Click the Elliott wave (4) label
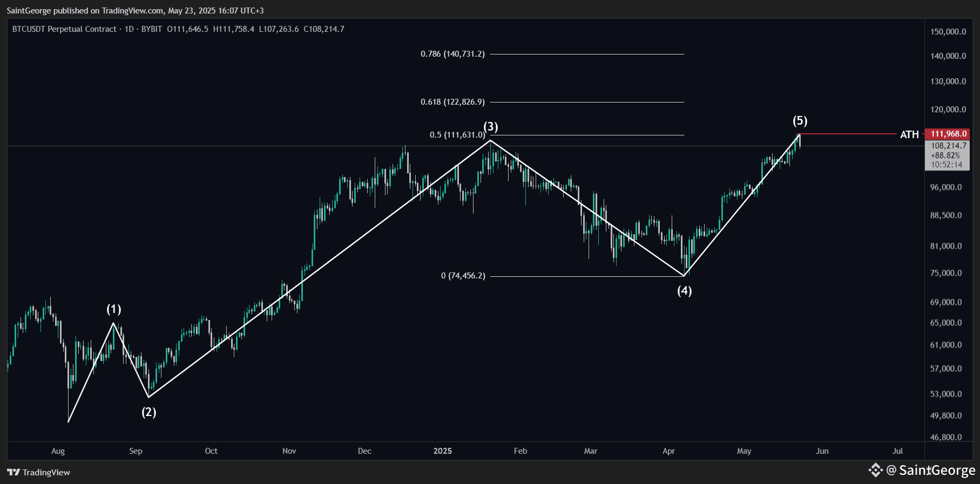 pos(684,291)
